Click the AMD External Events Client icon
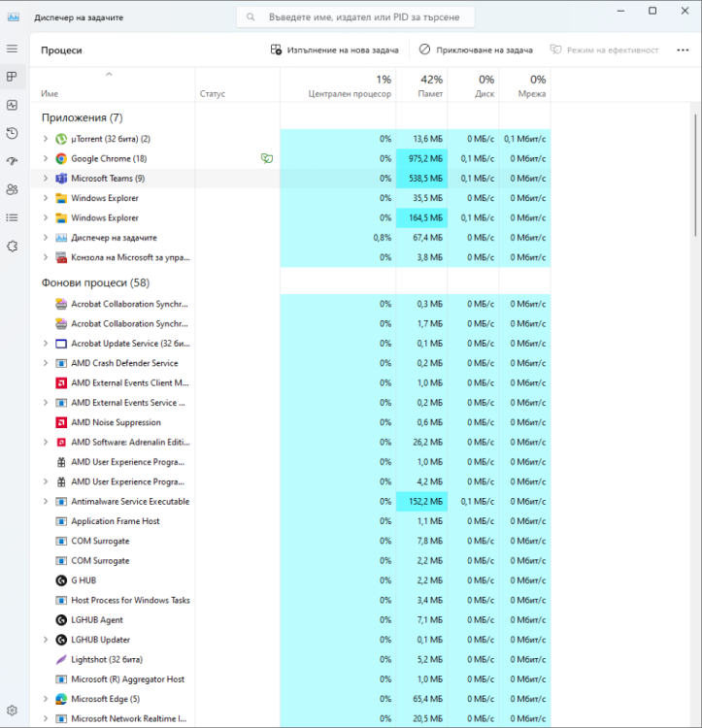The height and width of the screenshot is (728, 702). pyautogui.click(x=61, y=383)
